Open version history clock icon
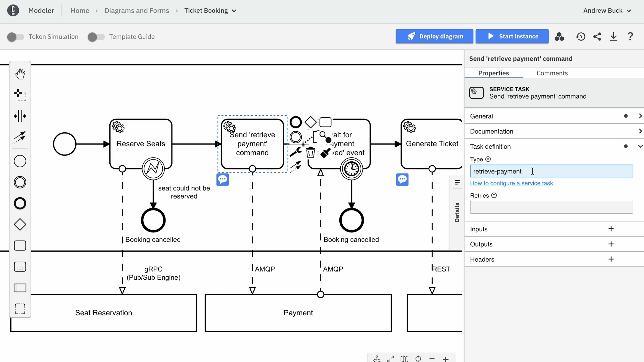The height and width of the screenshot is (362, 644). [x=581, y=37]
